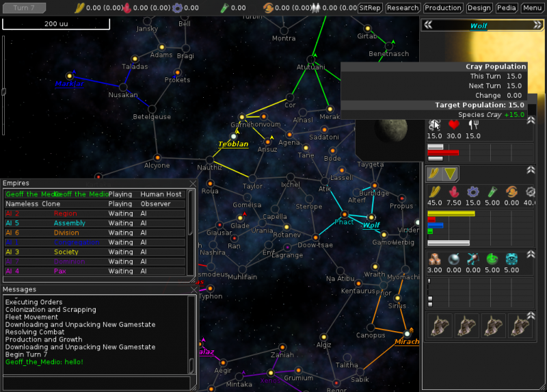Open the SitRep report
Viewport: 547px width, 392px height.
pos(370,8)
